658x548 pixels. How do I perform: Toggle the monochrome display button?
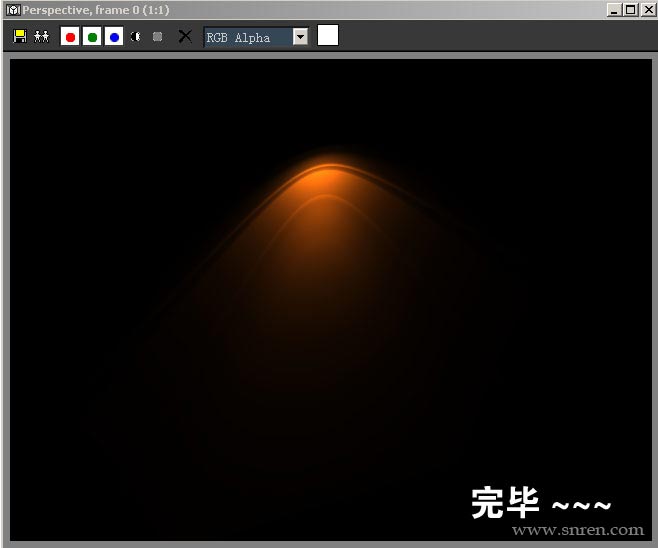pyautogui.click(x=157, y=37)
